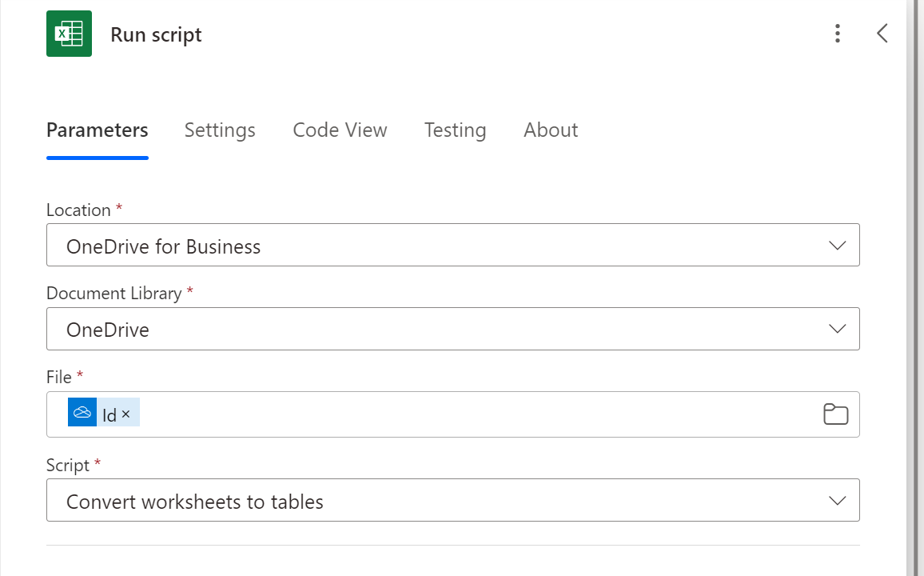Open the folder file picker icon
This screenshot has width=924, height=576.
835,414
